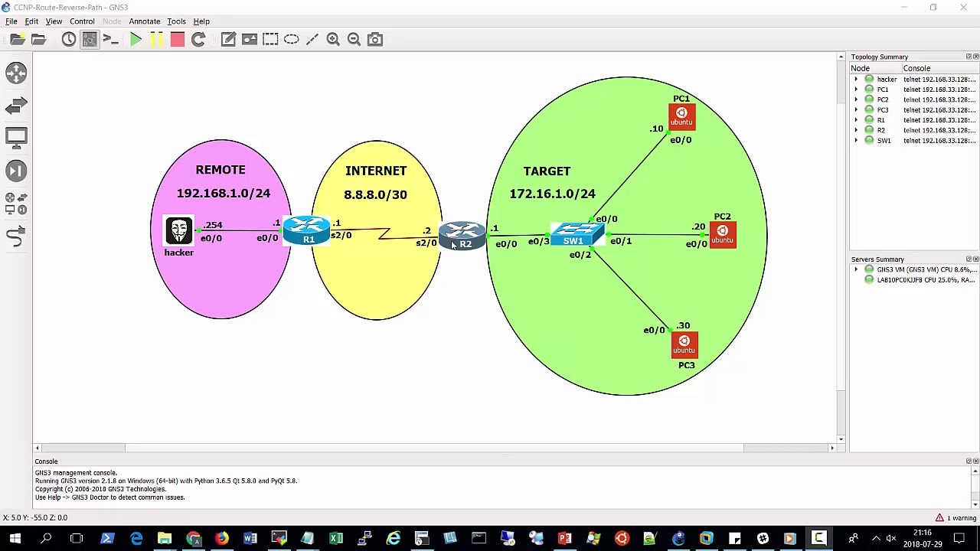
Task: Start all nodes with green play button
Action: [x=136, y=39]
